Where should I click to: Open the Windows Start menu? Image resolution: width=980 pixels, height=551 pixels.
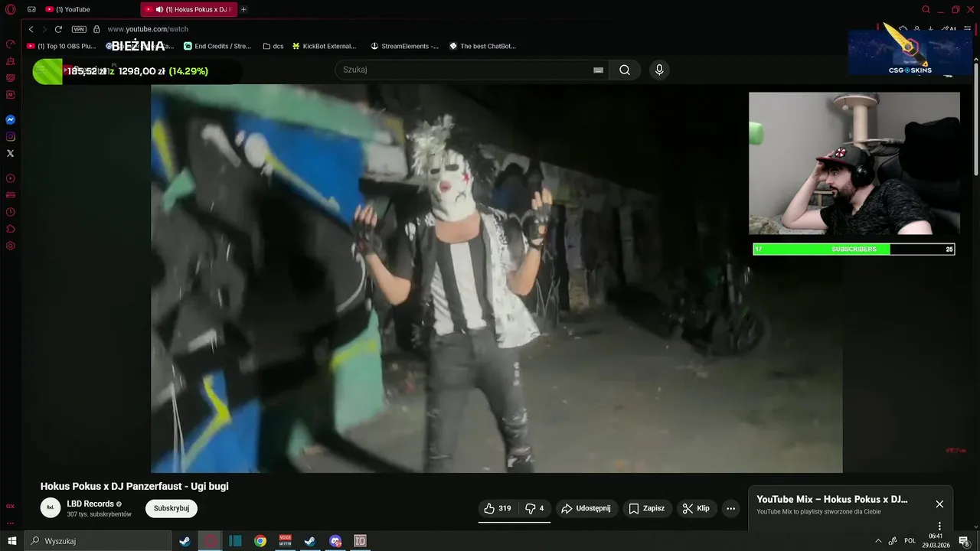[x=11, y=541]
